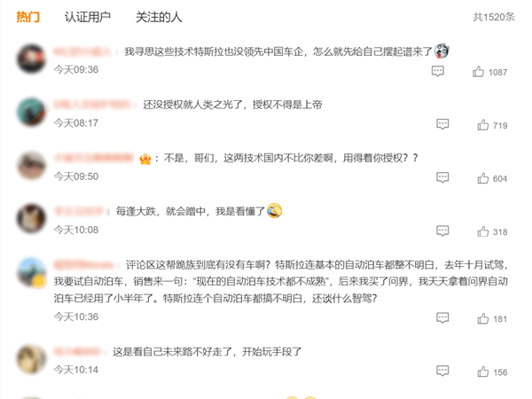Screen dimensions: 532x399
Task: Reply to the comment posted at 10:08
Action: [442, 231]
